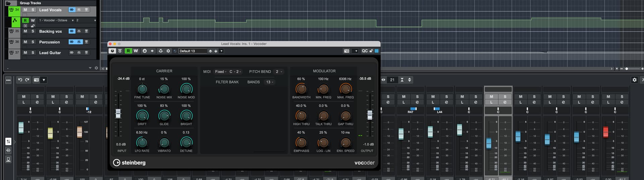Click the EMPHASIS knob
Viewport: 644px width, 180px height.
[301, 143]
